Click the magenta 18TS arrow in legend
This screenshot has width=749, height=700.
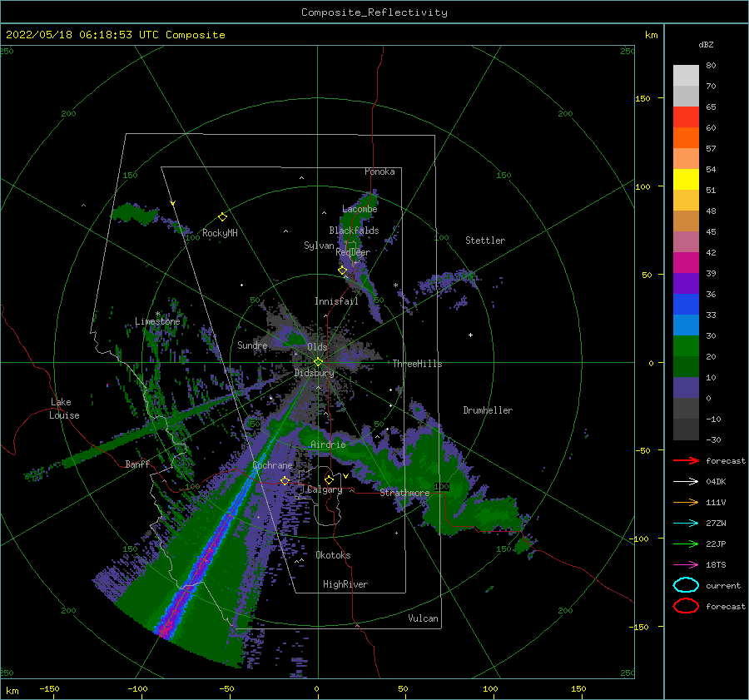[686, 565]
